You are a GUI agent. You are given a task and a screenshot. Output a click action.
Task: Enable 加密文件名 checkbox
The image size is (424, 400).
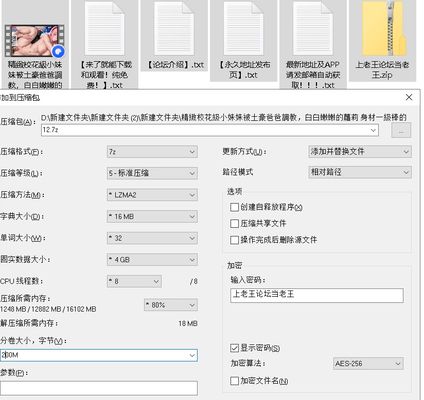[x=234, y=381]
